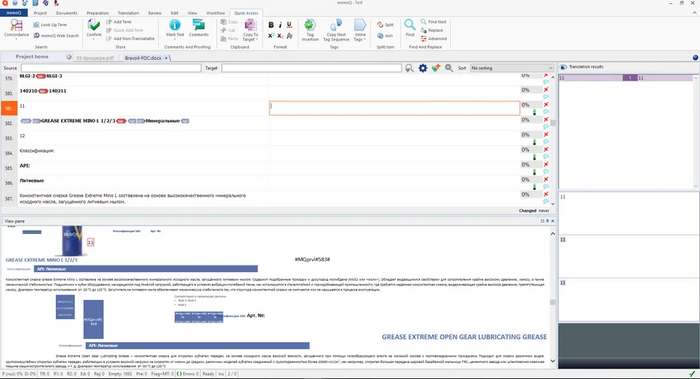Switch to the Review ribbon tab
The image size is (700, 379).
pyautogui.click(x=155, y=13)
